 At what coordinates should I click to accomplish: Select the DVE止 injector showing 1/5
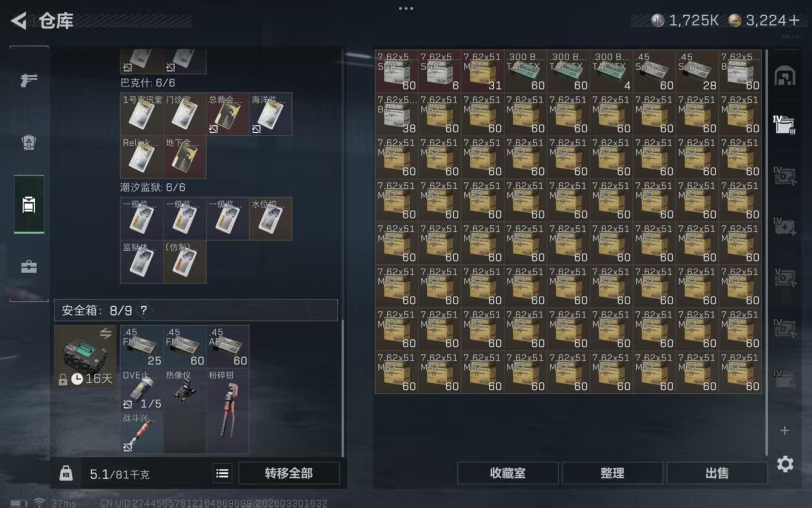[x=142, y=389]
